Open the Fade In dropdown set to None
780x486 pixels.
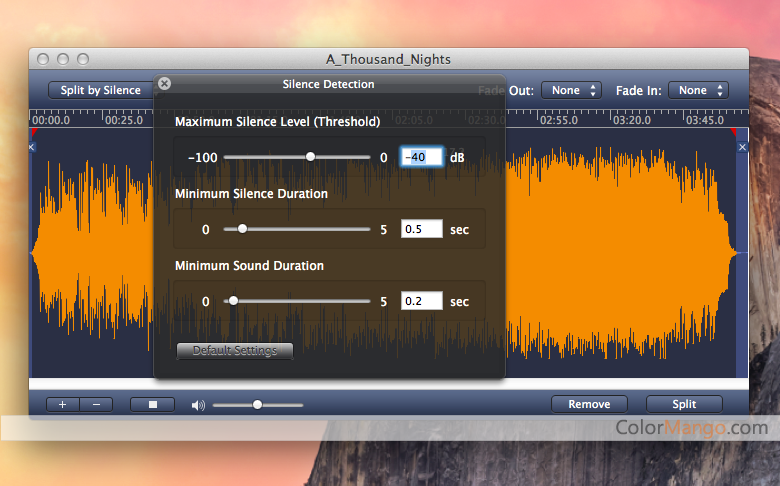click(x=698, y=90)
